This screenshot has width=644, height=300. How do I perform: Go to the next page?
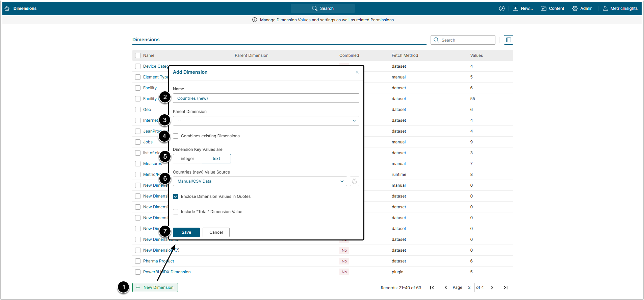point(492,287)
